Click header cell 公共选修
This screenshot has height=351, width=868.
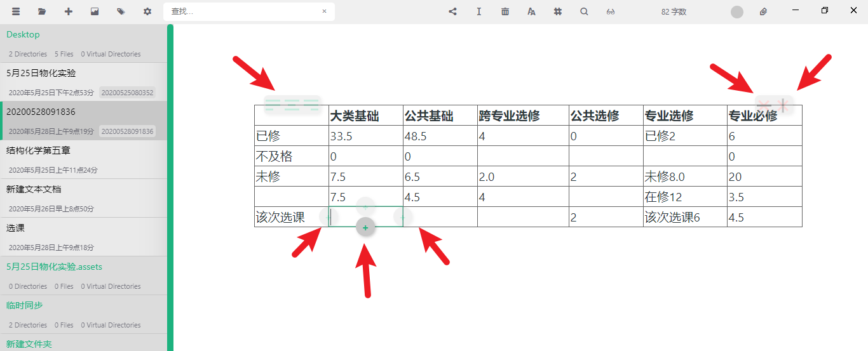pos(606,116)
